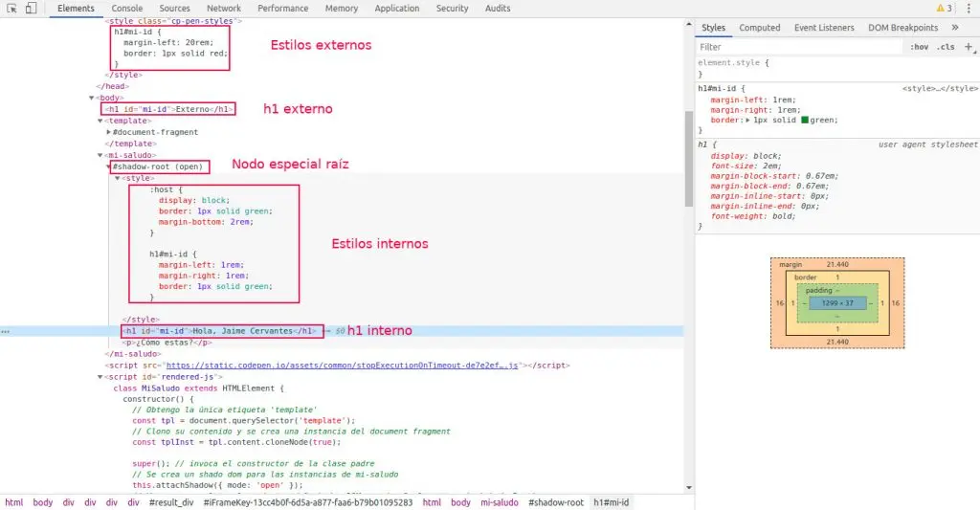
Task: Select the Event Listeners sidebar tab
Action: click(x=824, y=28)
